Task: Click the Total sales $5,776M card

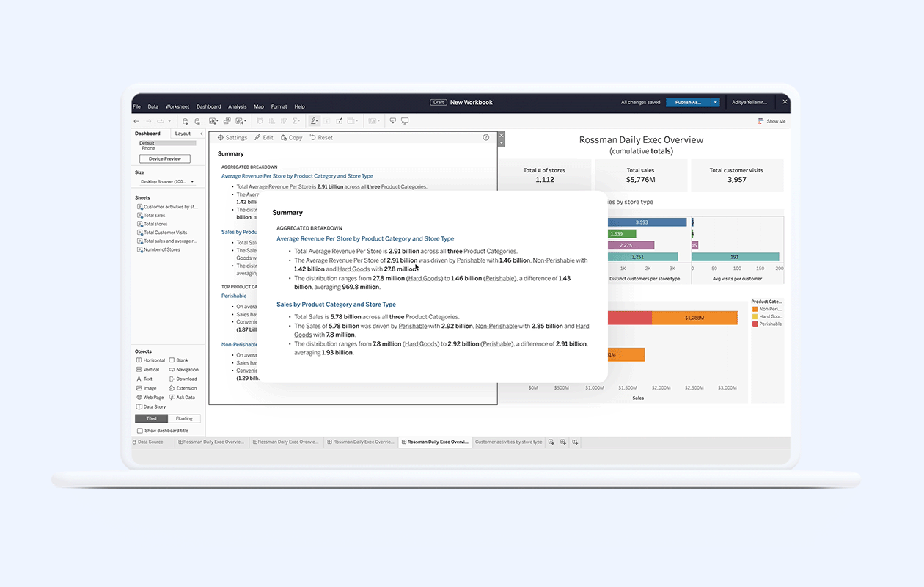Action: tap(641, 176)
